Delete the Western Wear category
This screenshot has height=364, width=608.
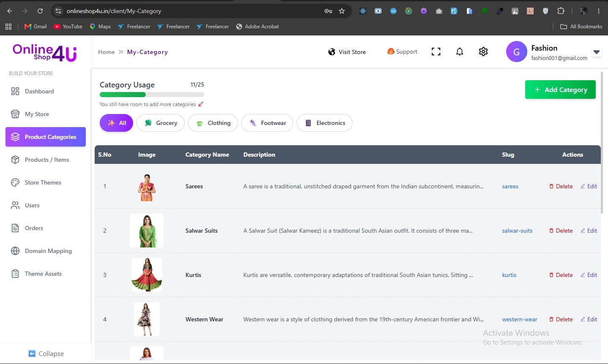(x=561, y=319)
